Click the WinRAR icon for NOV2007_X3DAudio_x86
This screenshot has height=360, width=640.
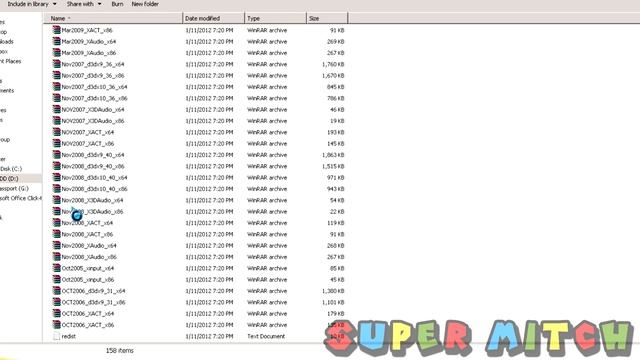coord(56,121)
